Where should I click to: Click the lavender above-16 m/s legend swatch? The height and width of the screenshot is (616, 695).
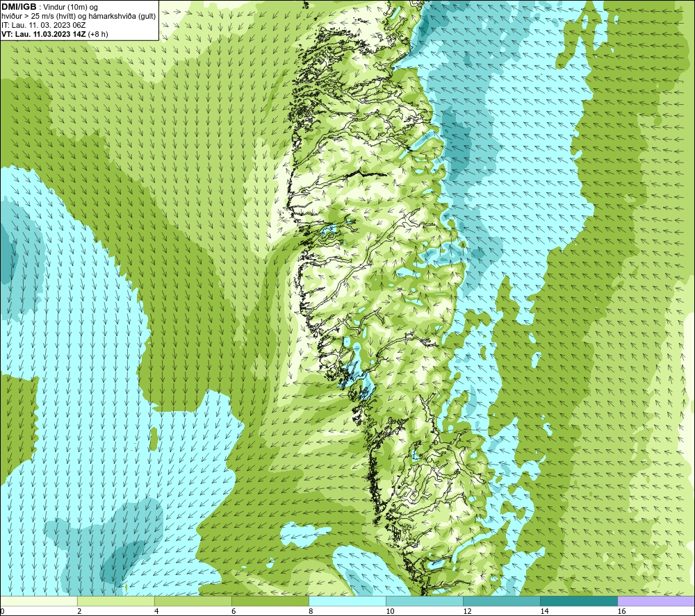coord(656,601)
